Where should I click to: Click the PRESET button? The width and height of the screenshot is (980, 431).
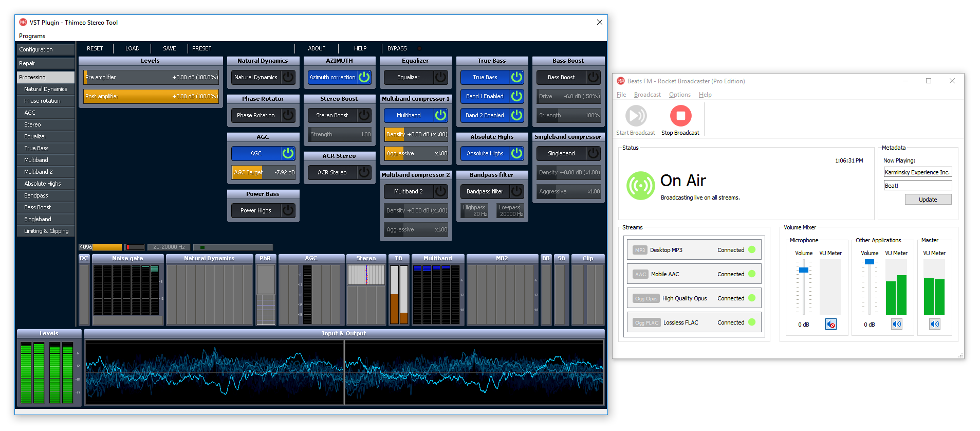(x=201, y=48)
